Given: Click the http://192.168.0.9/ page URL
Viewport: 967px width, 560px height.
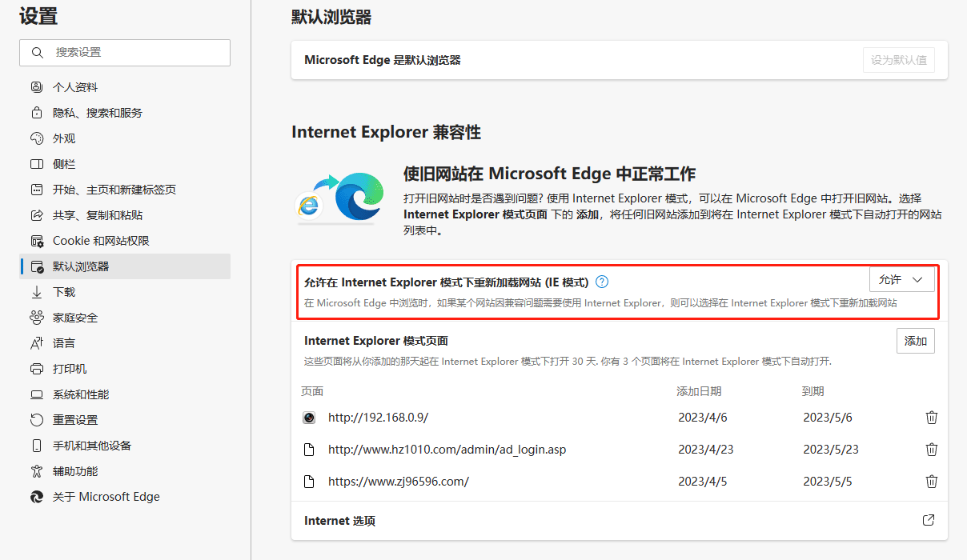Looking at the screenshot, I should tap(379, 418).
